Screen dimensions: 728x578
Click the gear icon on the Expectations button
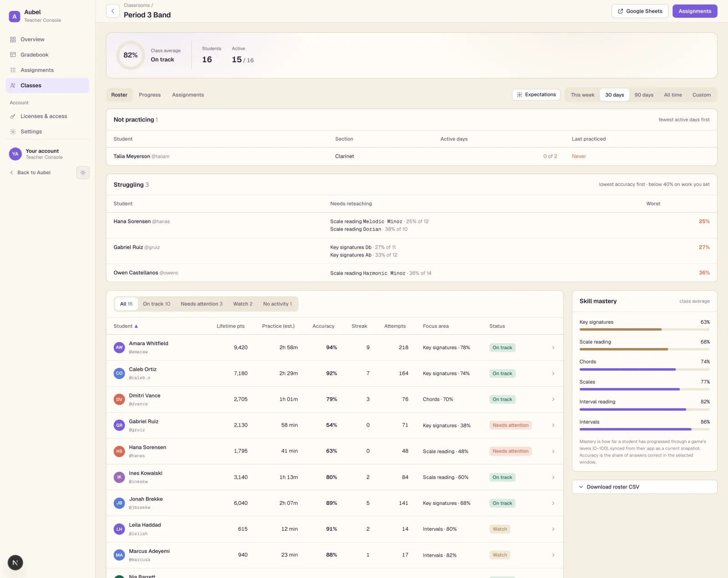(519, 95)
